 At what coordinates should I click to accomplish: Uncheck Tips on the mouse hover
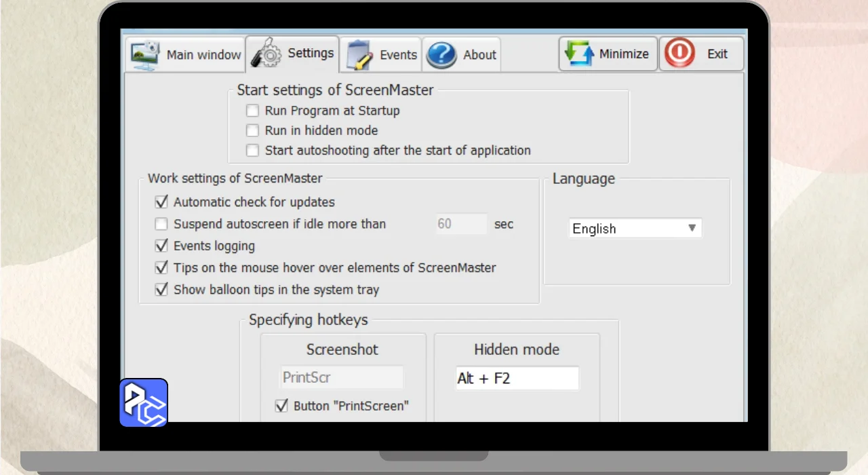tap(161, 267)
